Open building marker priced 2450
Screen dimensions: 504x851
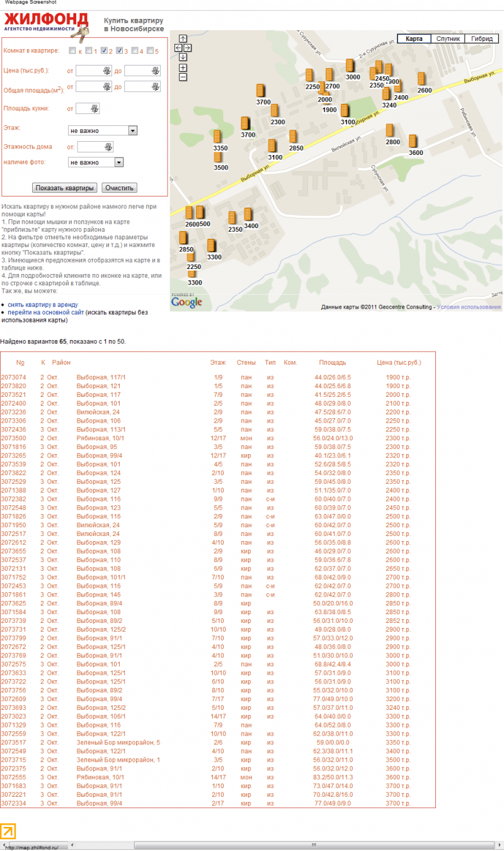tap(379, 67)
